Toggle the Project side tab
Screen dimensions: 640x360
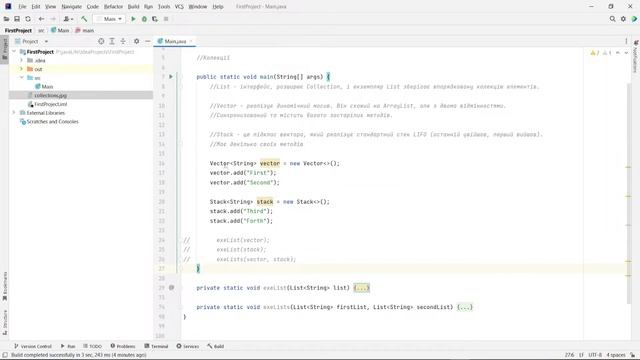[x=4, y=49]
